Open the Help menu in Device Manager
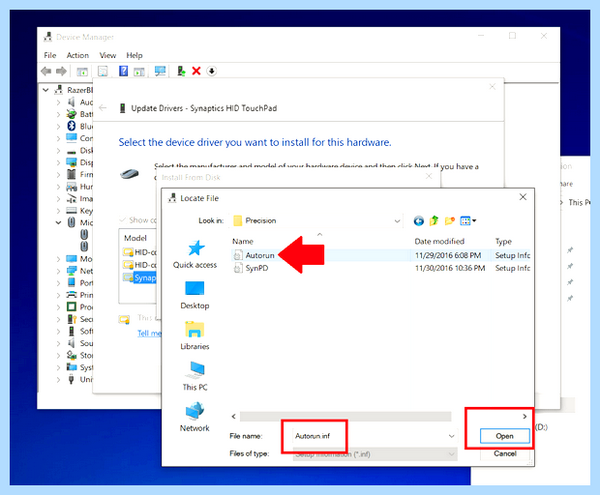 134,55
